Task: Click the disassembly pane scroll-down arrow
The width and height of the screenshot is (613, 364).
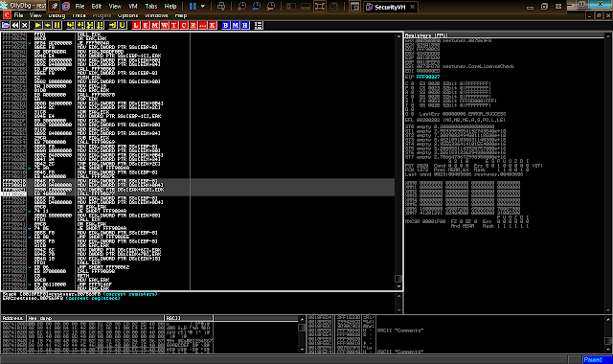Action: tap(398, 286)
